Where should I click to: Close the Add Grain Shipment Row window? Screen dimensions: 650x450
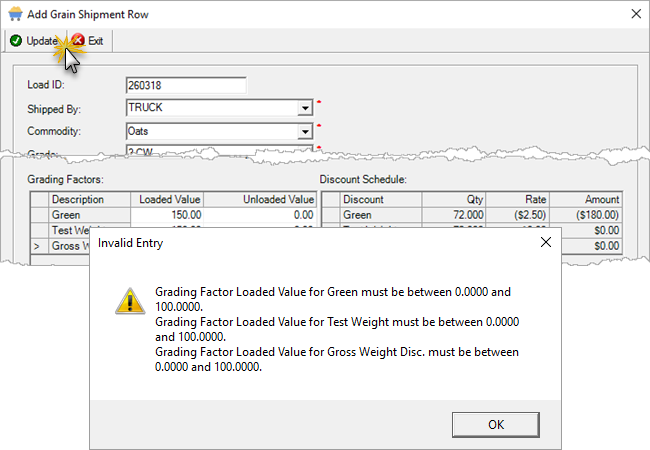coord(636,14)
